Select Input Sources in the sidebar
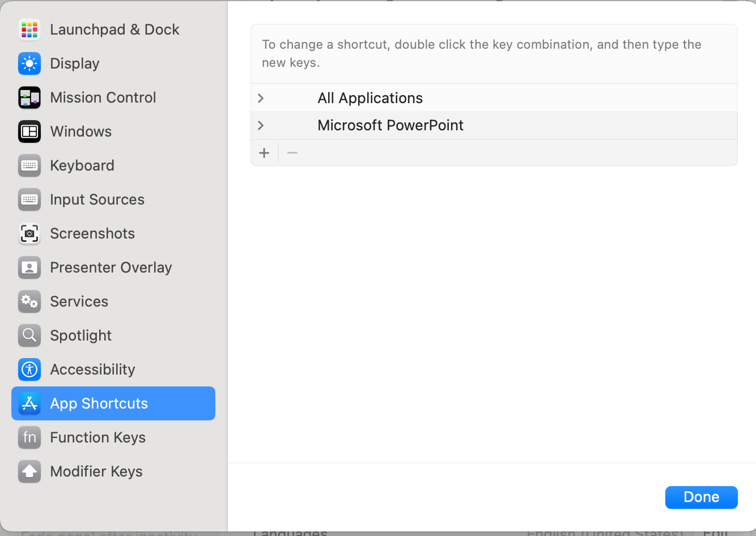This screenshot has width=756, height=536. 113,199
